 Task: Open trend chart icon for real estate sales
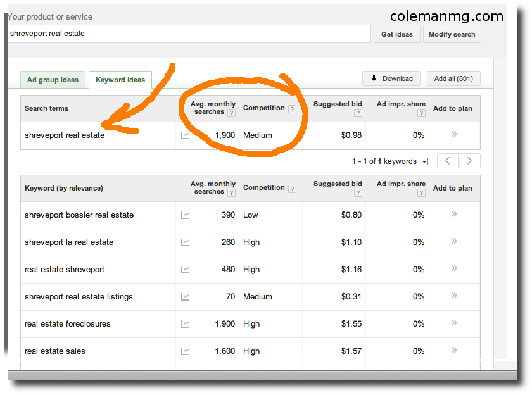click(185, 351)
